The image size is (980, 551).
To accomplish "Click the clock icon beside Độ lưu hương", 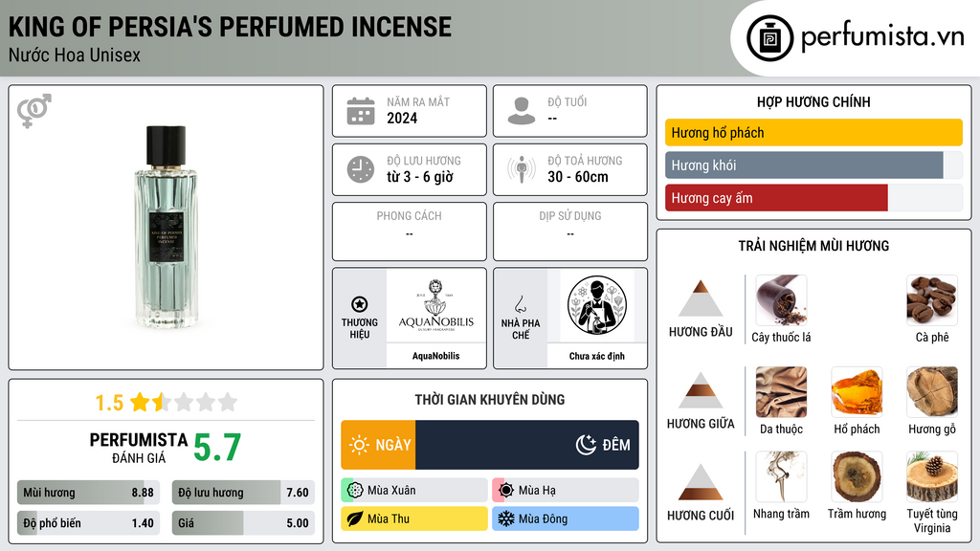I will 361,169.
